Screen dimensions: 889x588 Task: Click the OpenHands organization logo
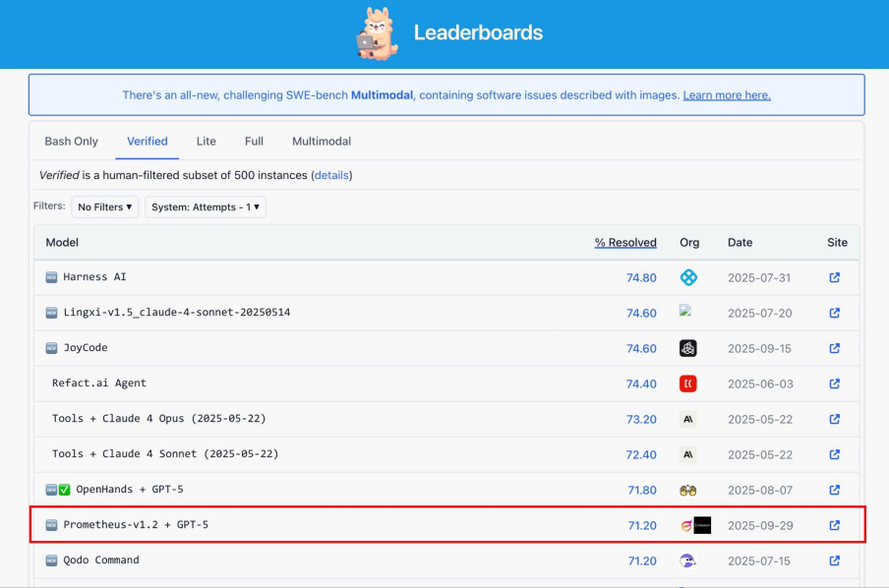click(688, 490)
